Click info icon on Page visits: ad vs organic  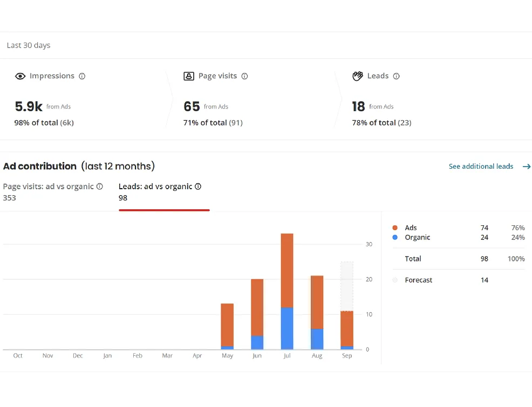(99, 187)
